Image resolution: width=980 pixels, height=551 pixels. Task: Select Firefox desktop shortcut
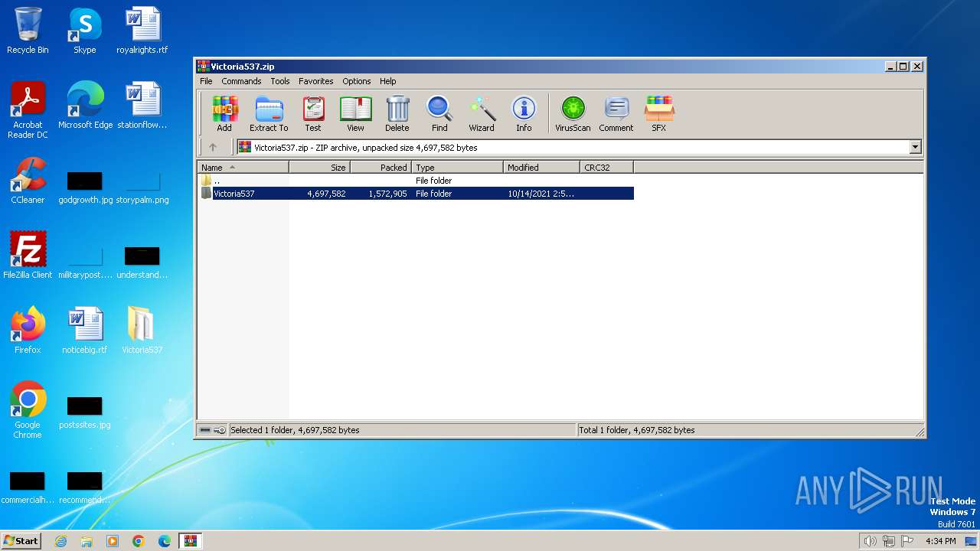[x=28, y=331]
